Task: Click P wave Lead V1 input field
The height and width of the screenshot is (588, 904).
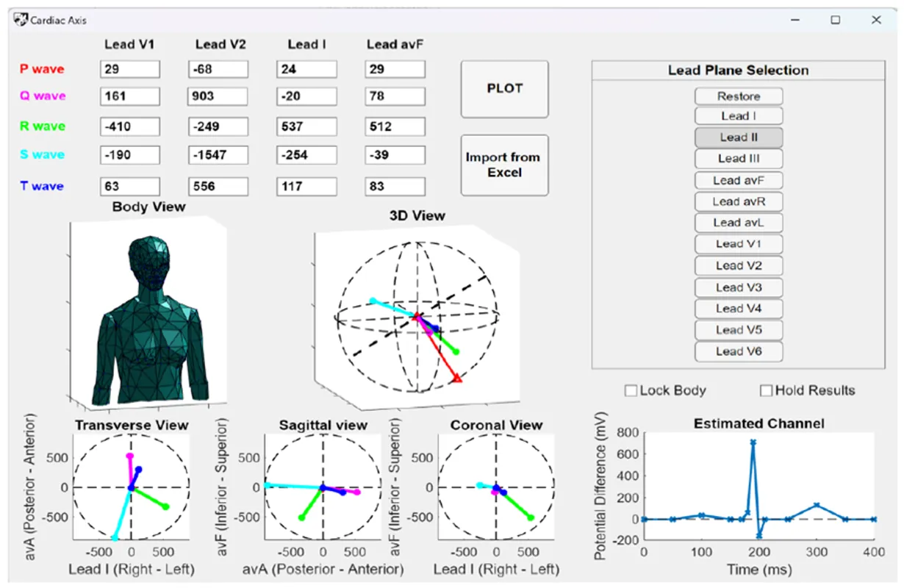Action: coord(130,69)
